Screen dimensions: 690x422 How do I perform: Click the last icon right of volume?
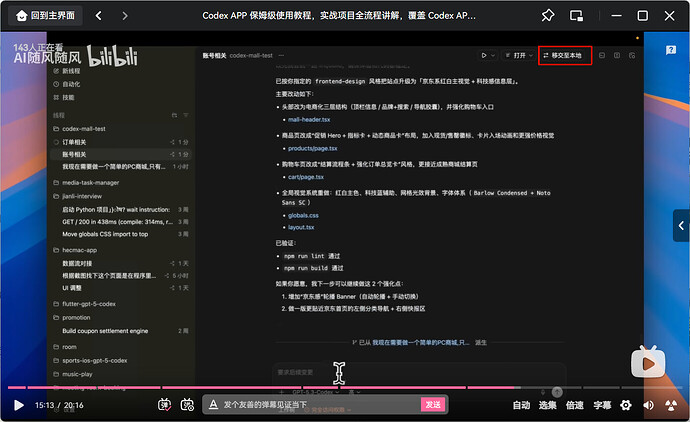click(x=671, y=405)
